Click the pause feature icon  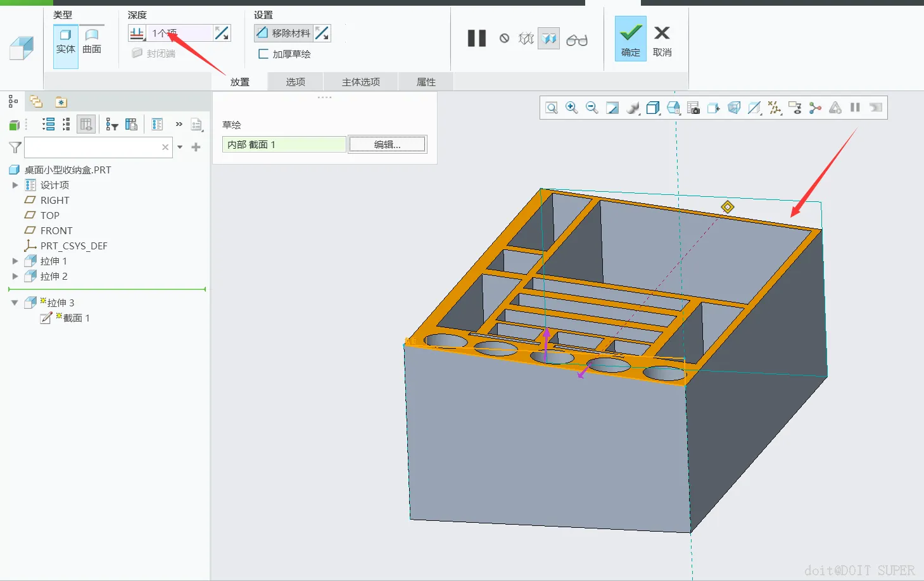[x=477, y=39]
